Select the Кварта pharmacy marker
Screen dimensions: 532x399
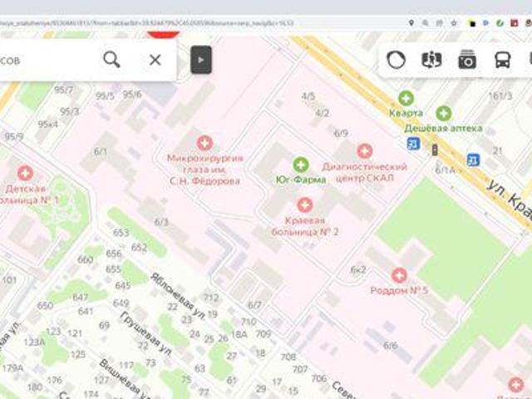406,98
